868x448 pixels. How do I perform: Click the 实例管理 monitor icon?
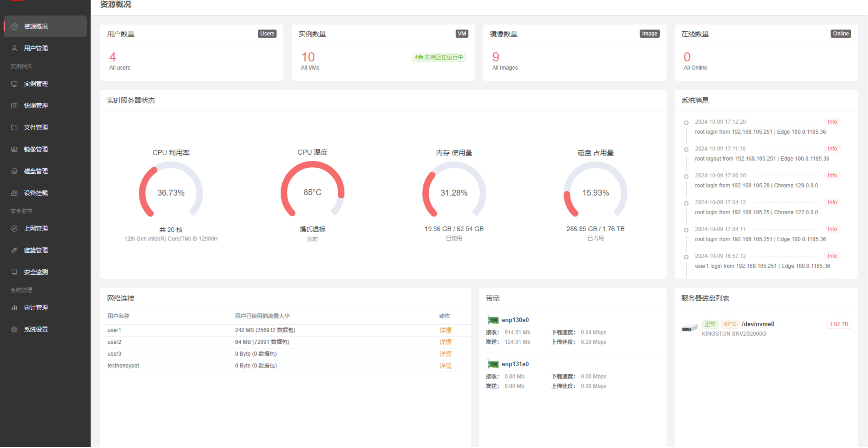(x=14, y=84)
